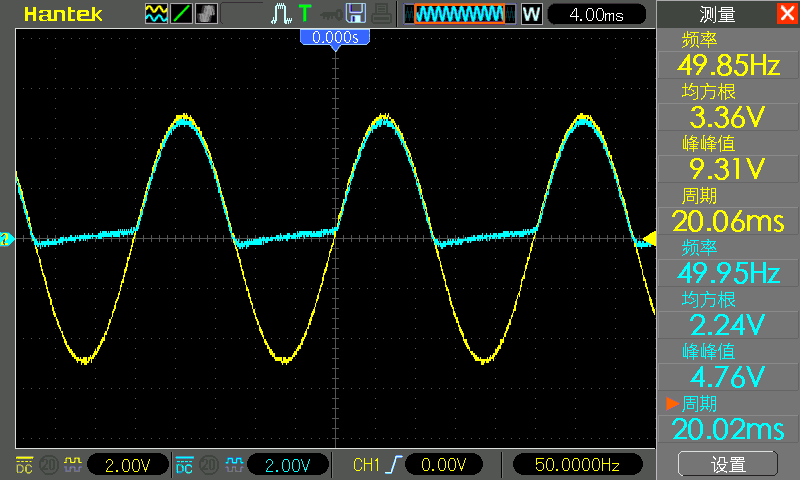This screenshot has width=800, height=480.
Task: Click the gray persistence icon in top bar
Action: pyautogui.click(x=206, y=14)
